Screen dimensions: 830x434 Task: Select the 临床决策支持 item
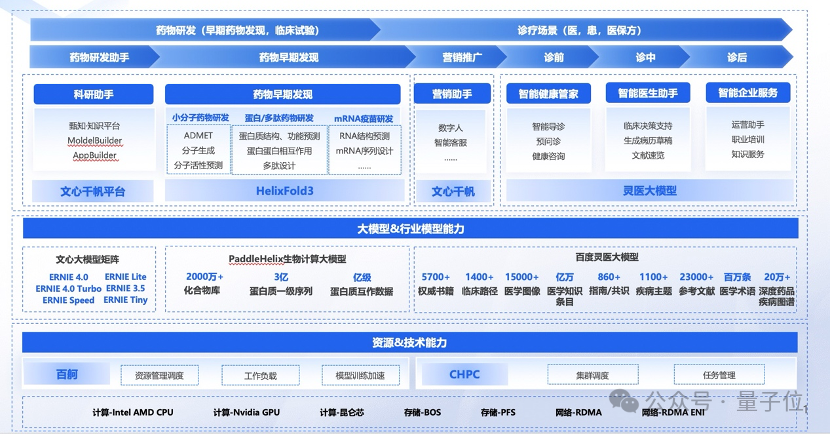click(648, 125)
